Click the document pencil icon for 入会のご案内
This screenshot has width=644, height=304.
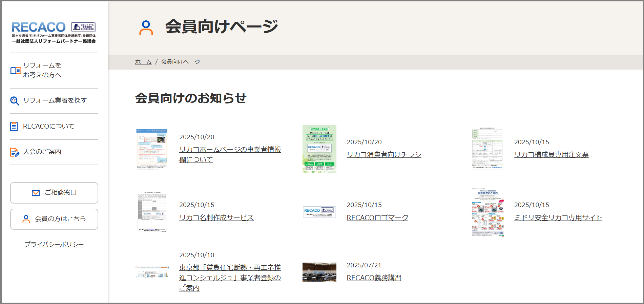pyautogui.click(x=15, y=152)
